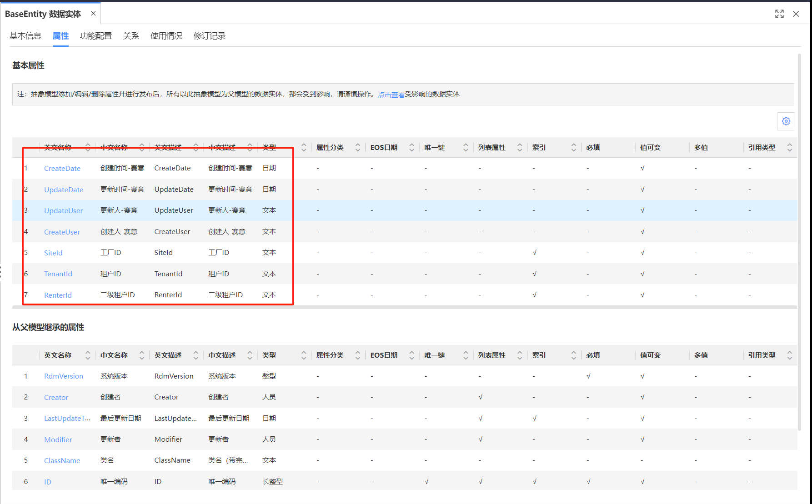Open the table column settings gear
Viewport: 812px width, 504px height.
pos(786,121)
